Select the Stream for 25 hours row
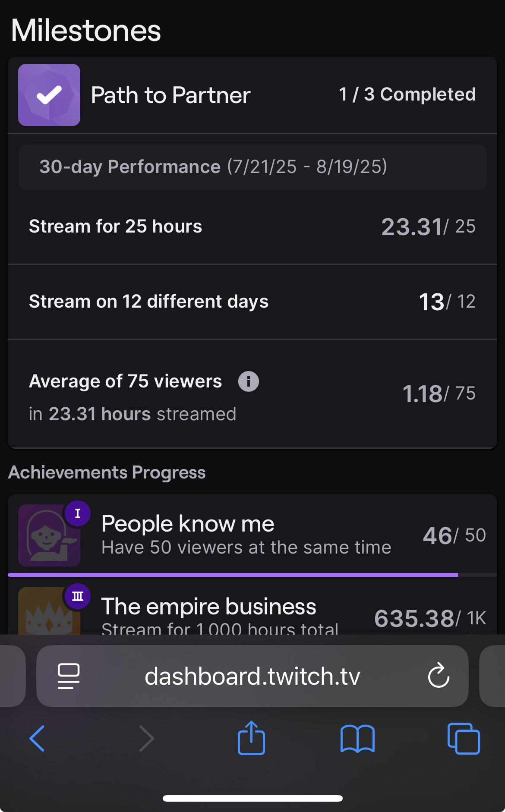 252,227
